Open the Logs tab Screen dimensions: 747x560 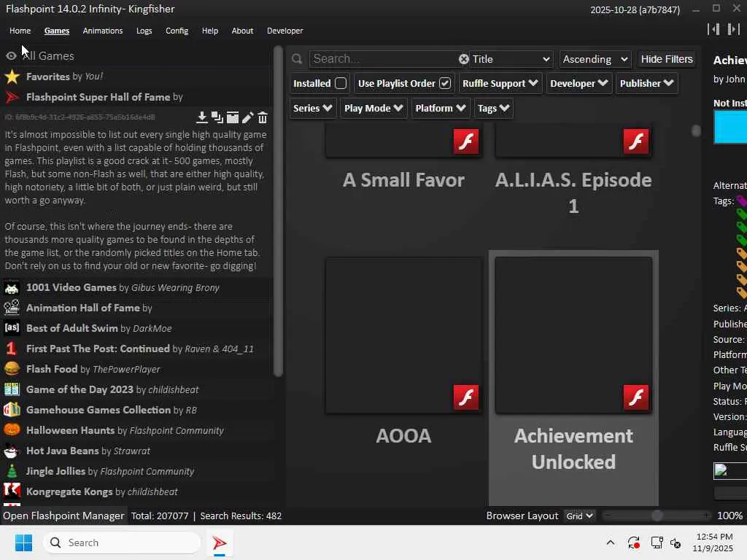click(x=144, y=31)
